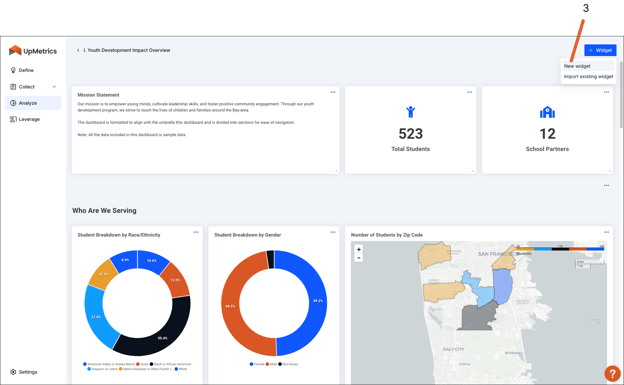Toggle Male in the gender legend
Screen dimensions: 624x385
(x=271, y=364)
